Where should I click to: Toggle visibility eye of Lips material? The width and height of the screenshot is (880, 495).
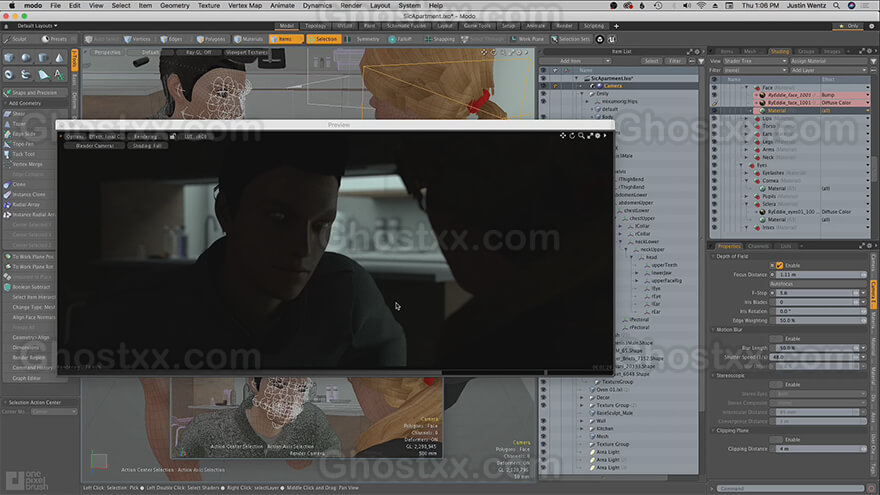(714, 118)
